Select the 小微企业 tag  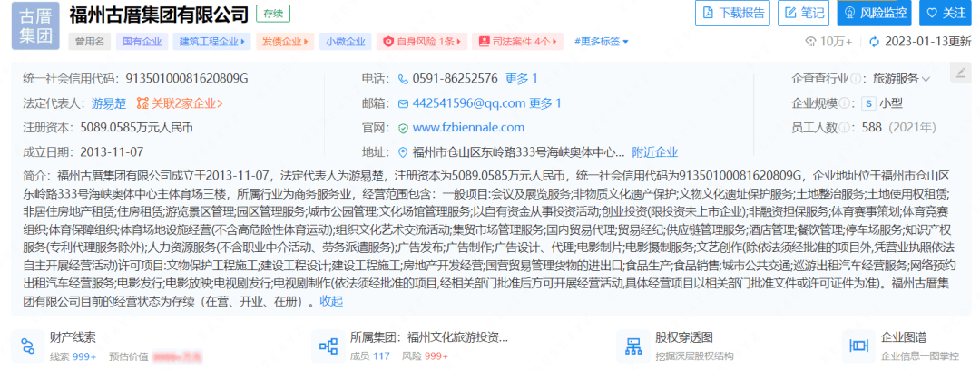tap(345, 41)
